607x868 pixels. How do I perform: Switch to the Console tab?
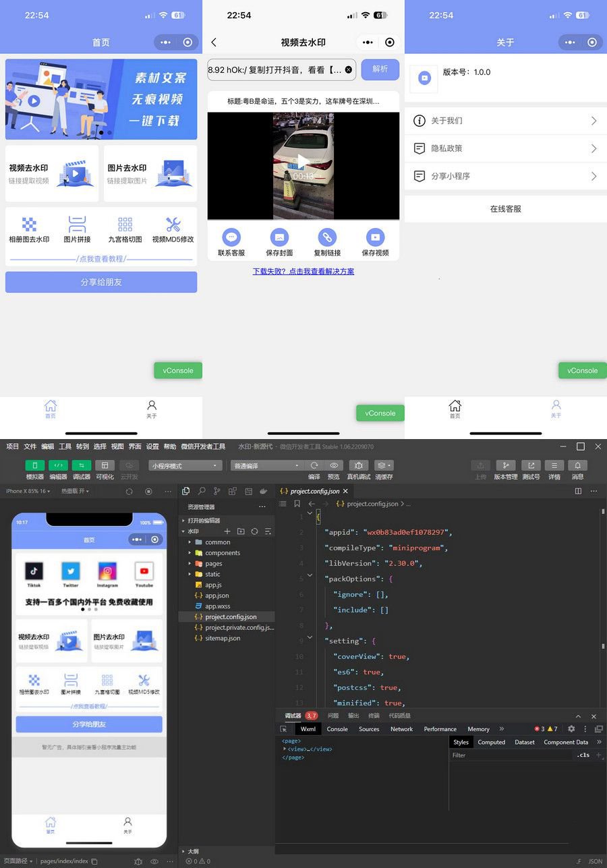(337, 729)
